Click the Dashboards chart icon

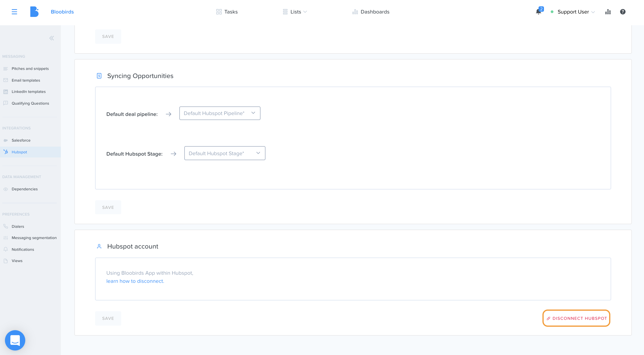tap(355, 12)
